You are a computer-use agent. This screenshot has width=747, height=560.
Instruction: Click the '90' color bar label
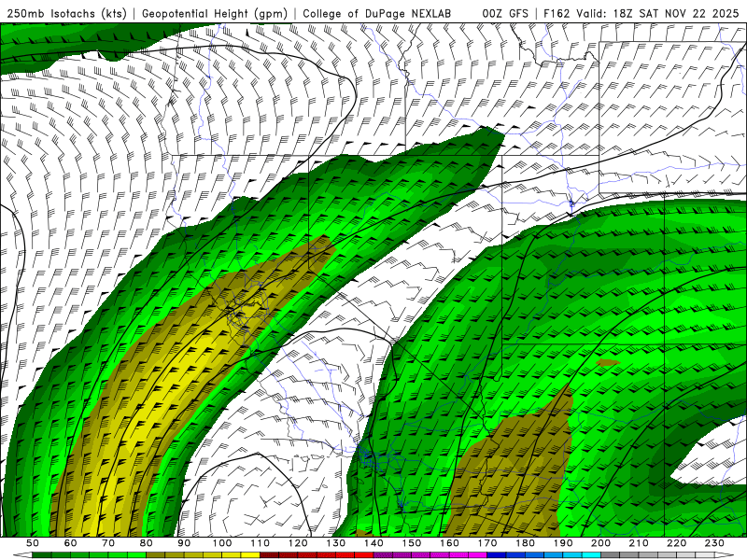tap(184, 543)
